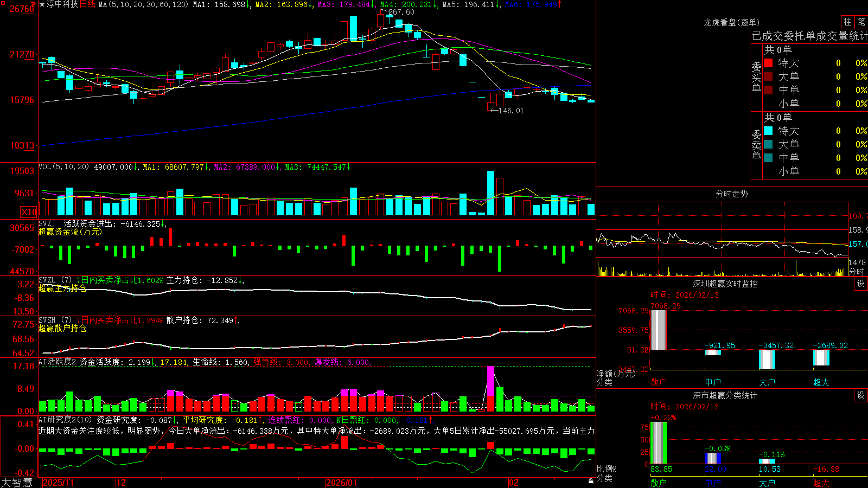This screenshot has width=868, height=488.
Task: Open the SVSH (7) indicator label
Action: coord(55,320)
